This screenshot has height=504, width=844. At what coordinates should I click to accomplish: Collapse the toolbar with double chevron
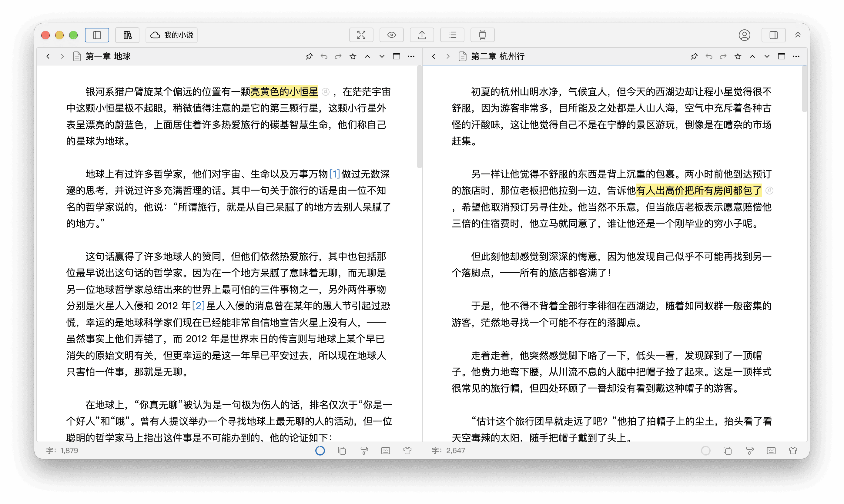(798, 35)
